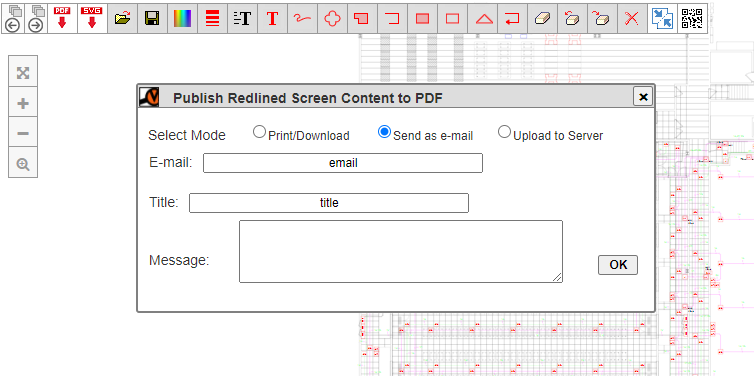Click the PDF export icon
Viewport: 754px width, 376px height.
(x=62, y=18)
